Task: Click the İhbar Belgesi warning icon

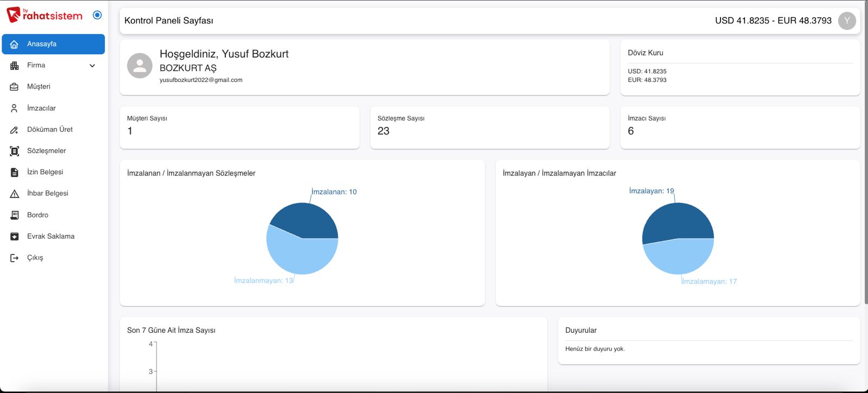Action: [x=15, y=194]
